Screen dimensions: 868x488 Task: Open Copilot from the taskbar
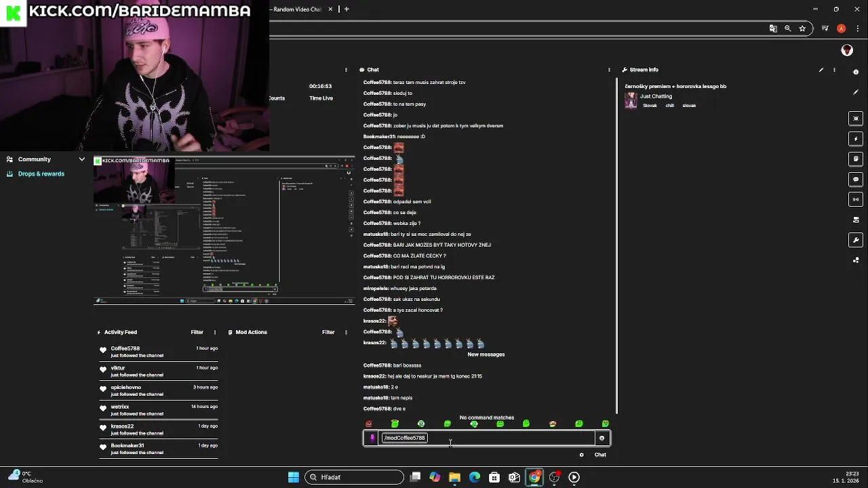(x=435, y=477)
